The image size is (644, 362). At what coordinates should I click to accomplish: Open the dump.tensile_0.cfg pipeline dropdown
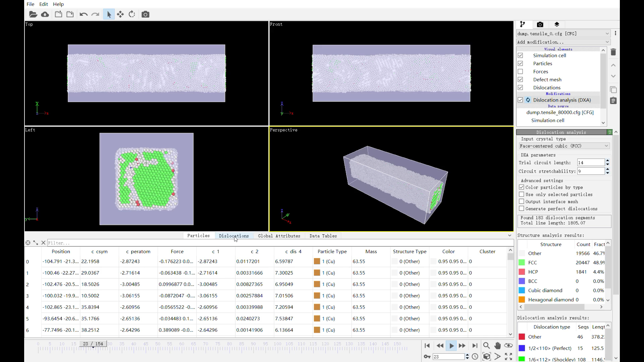point(563,34)
